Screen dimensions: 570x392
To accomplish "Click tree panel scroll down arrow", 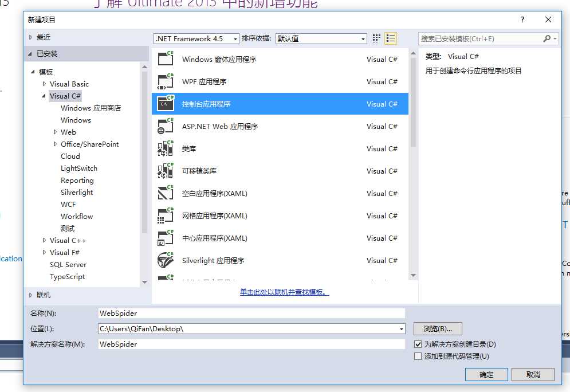I will pos(145,282).
